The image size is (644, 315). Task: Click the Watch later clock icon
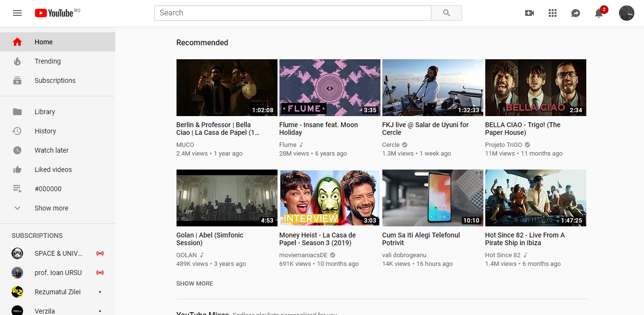(17, 150)
